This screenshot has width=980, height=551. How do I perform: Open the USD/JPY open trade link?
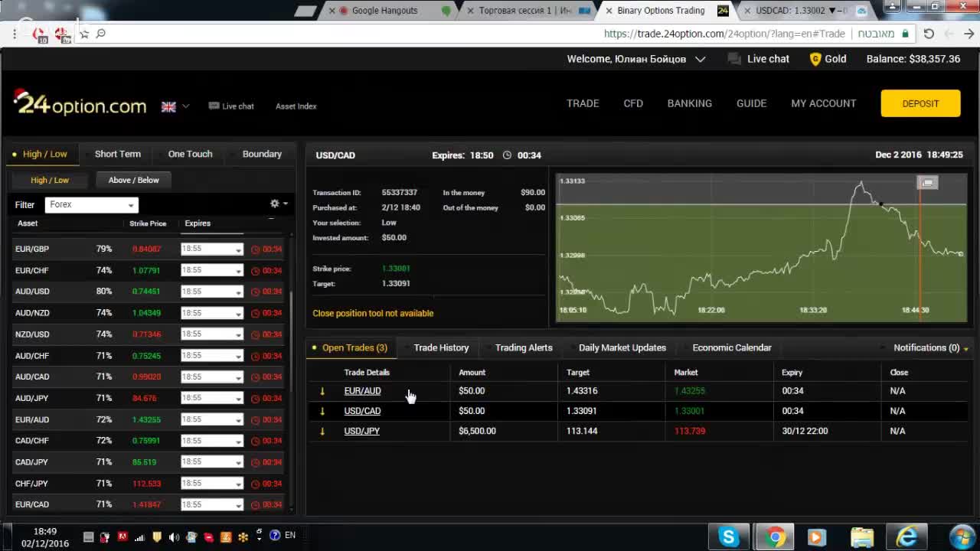coord(361,431)
